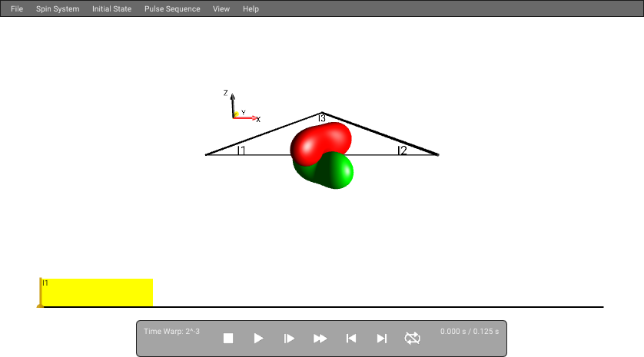Select the yellow I1 pulse block
Viewport: 644px width, 357px height.
click(98, 293)
